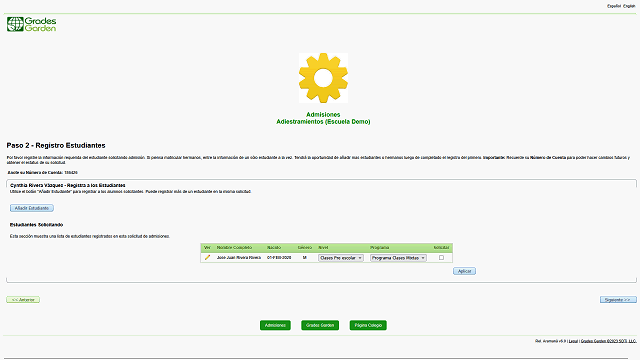Open the Programa dropdown showing Programa Clases
This screenshot has height=360, width=640.
pyautogui.click(x=398, y=258)
